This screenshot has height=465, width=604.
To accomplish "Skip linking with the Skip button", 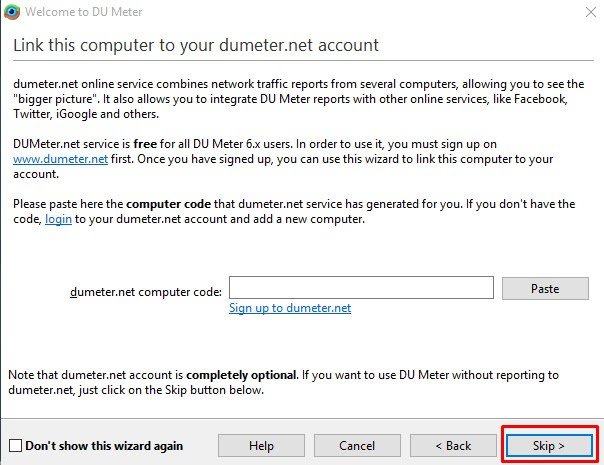I will (549, 445).
